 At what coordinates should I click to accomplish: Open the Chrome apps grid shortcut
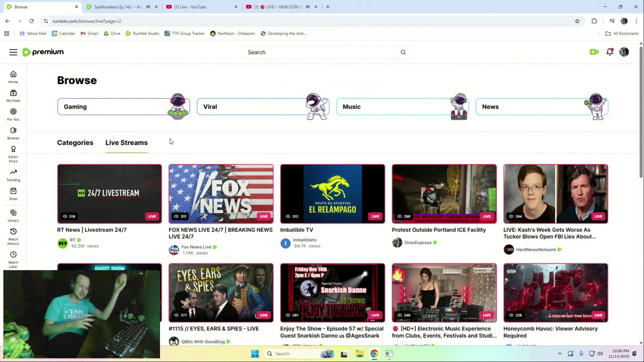pyautogui.click(x=7, y=34)
